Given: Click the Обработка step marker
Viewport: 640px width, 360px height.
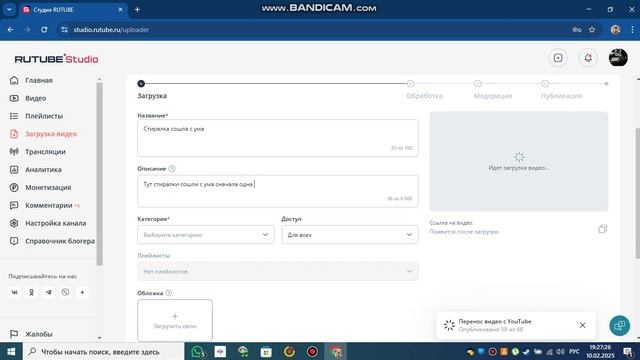Looking at the screenshot, I should (x=410, y=84).
